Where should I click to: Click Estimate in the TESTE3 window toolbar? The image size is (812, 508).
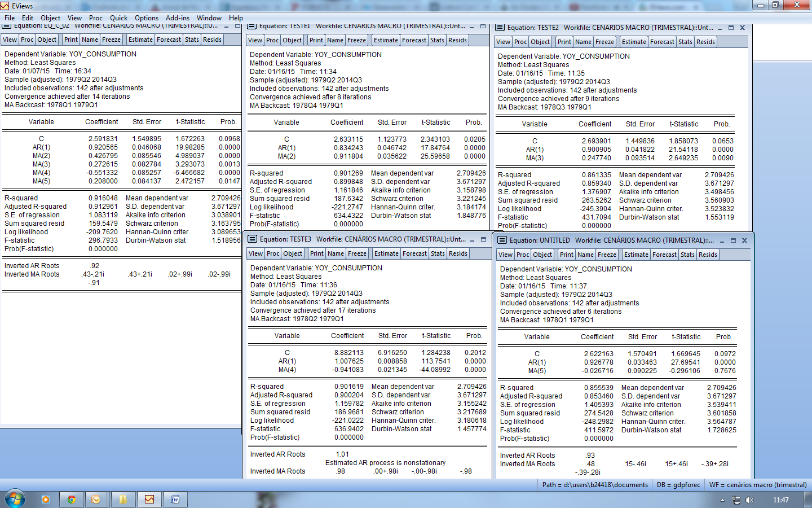386,253
